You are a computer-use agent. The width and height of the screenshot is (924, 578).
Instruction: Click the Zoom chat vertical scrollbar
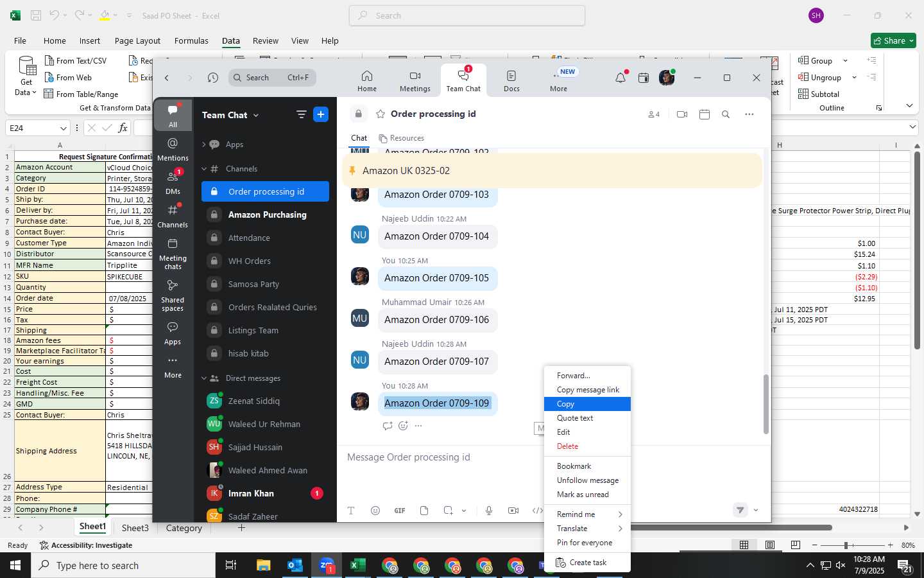[765, 405]
